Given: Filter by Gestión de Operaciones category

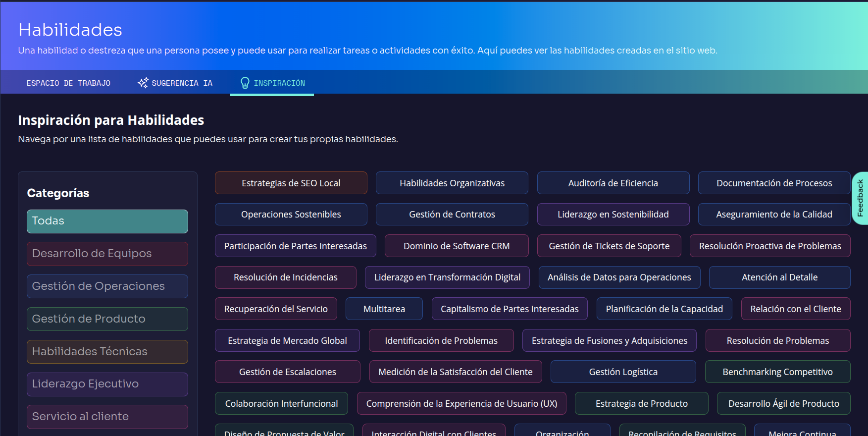Looking at the screenshot, I should (107, 286).
